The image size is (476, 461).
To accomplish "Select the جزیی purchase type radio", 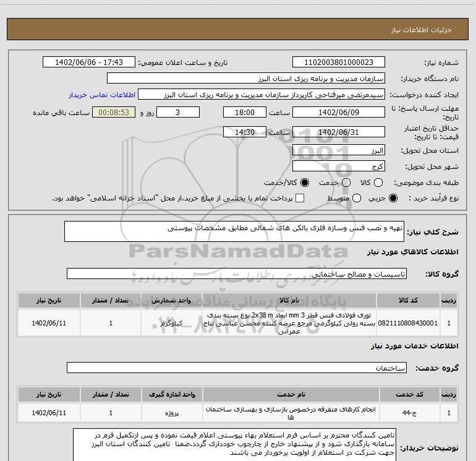I will (393, 198).
